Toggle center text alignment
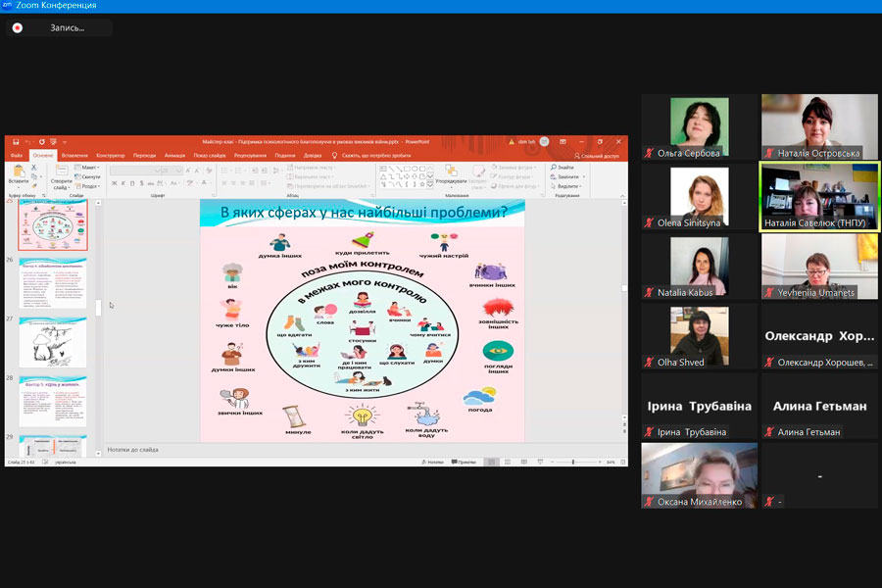 (x=233, y=183)
